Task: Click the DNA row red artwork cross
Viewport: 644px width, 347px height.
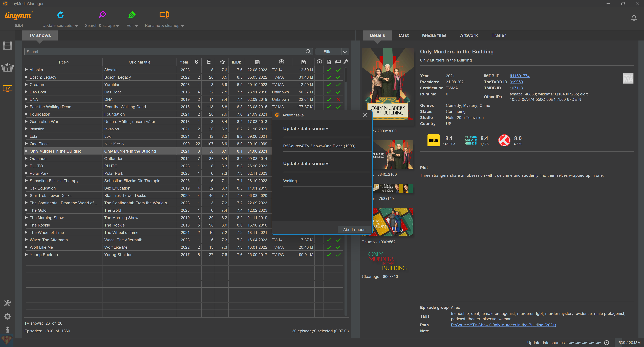Action: pos(338,100)
